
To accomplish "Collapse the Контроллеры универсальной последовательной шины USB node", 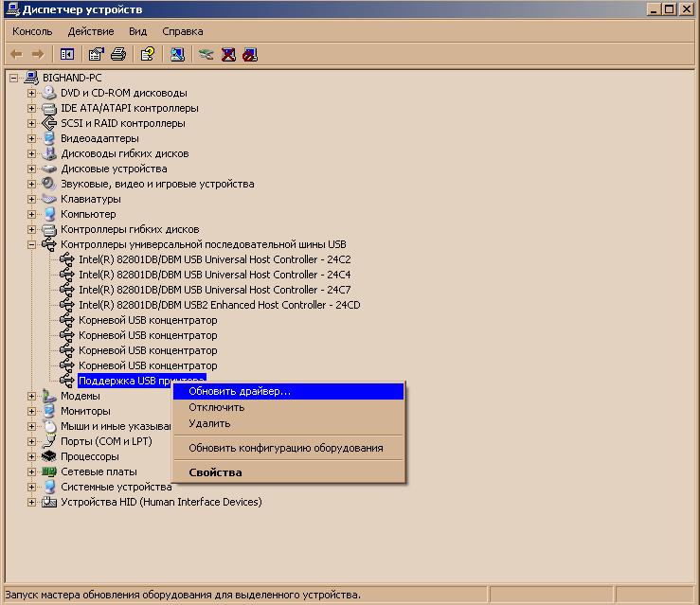I will (31, 244).
